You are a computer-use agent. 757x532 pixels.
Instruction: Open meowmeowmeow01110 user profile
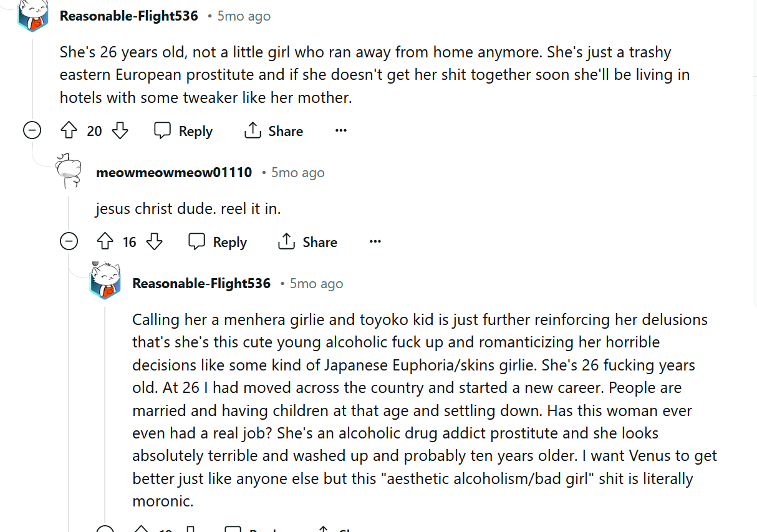(174, 172)
